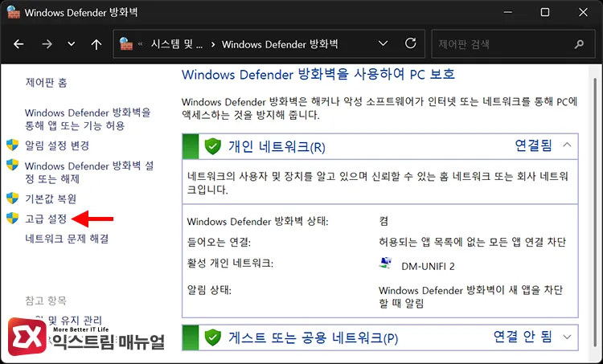Click 들어오는 연결 label
The image size is (603, 364).
[219, 242]
